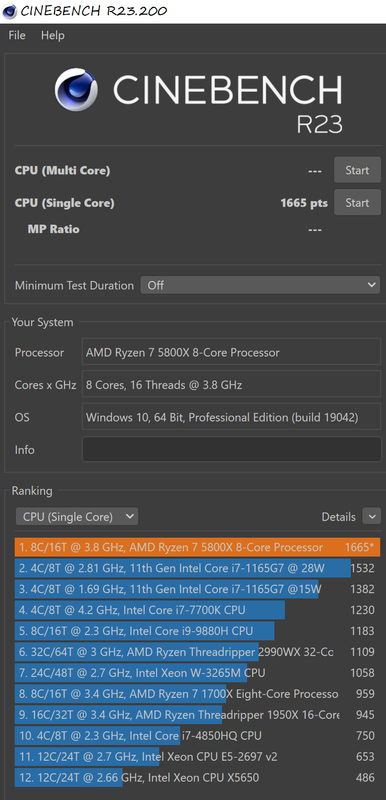Select the Ryzen 7 1700X ranking row
The image size is (386, 800).
tap(197, 693)
